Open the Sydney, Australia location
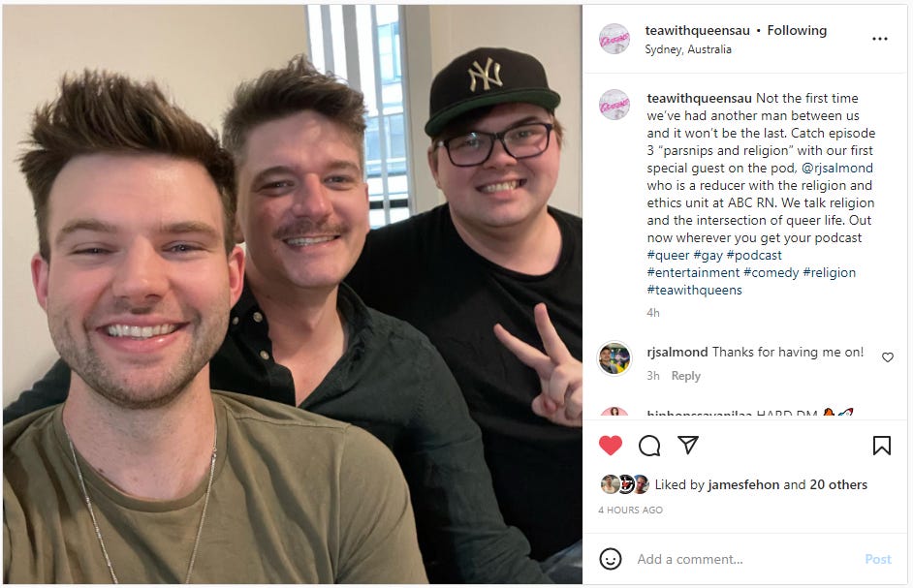The height and width of the screenshot is (588, 913). 688,49
